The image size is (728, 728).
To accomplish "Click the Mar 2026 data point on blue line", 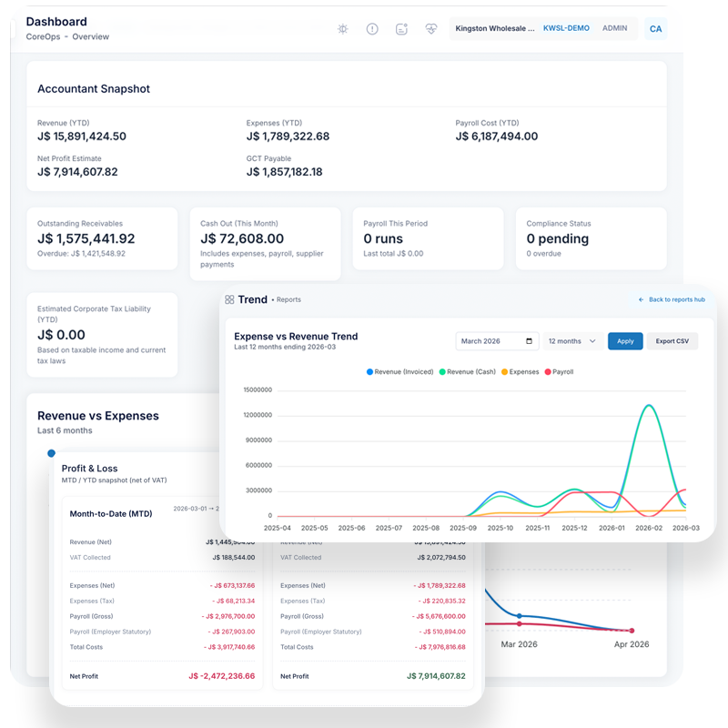I will 519,616.
